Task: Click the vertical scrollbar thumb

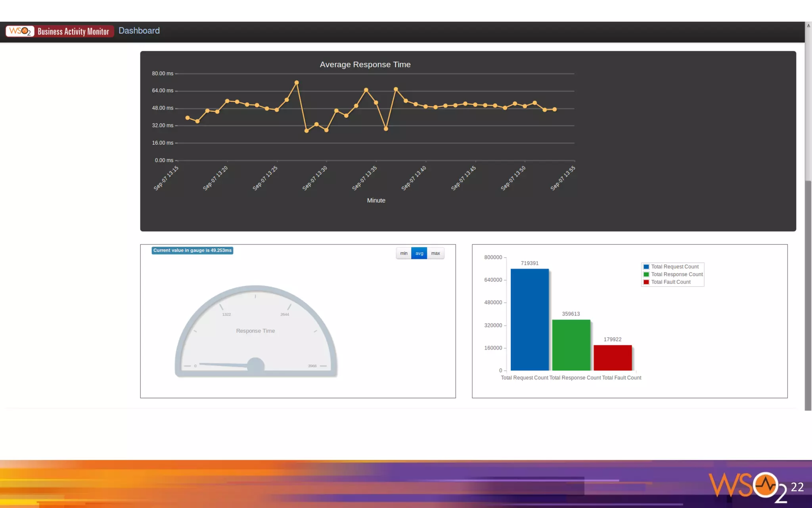Action: [x=808, y=295]
